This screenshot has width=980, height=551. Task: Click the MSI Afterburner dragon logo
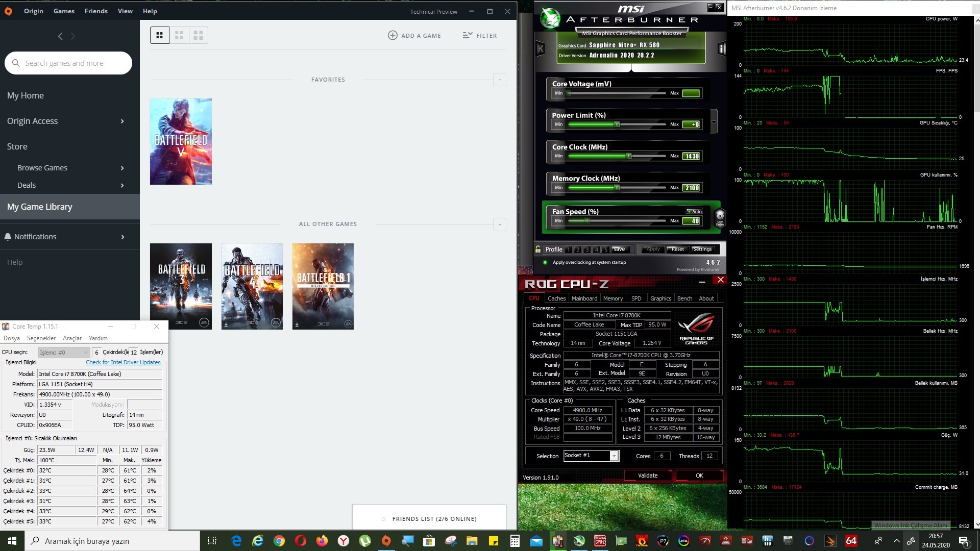pos(551,19)
